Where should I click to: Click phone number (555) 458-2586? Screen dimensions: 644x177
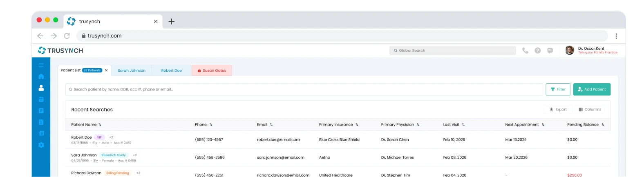coord(210,157)
